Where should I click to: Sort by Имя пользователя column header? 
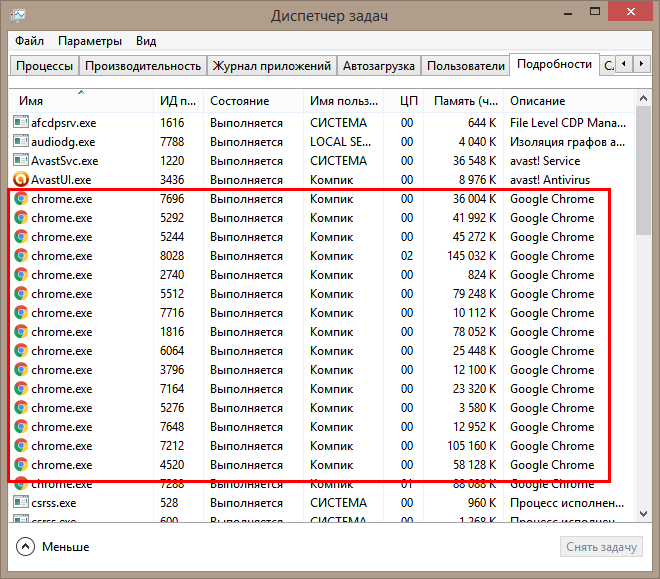click(343, 101)
